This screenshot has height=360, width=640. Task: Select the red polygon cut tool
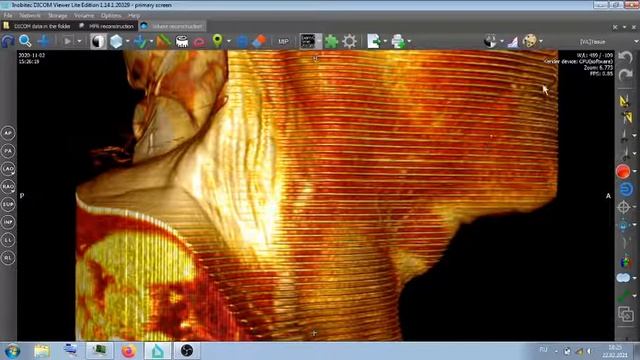point(199,42)
